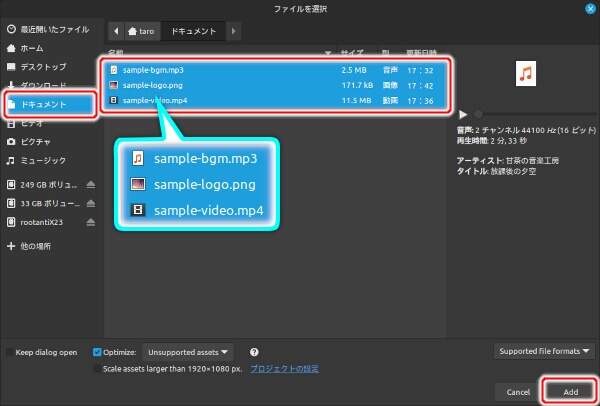Click the Add button

[x=570, y=391]
